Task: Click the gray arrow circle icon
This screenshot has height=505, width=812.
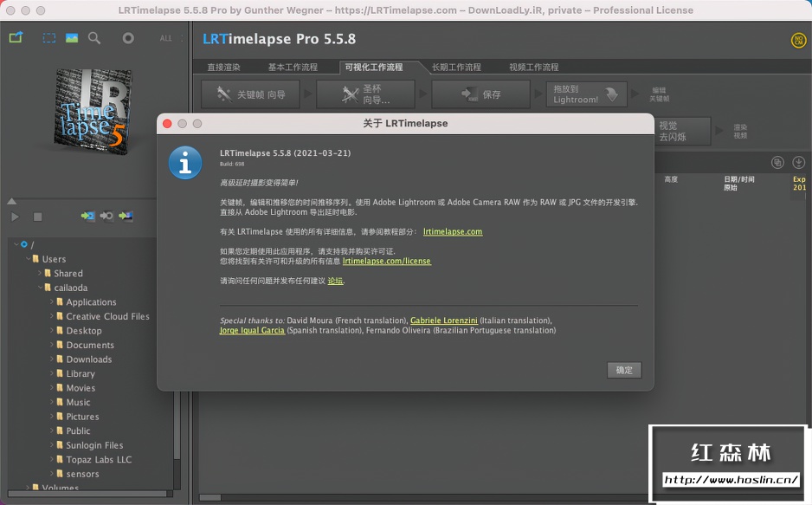Action: [x=106, y=216]
